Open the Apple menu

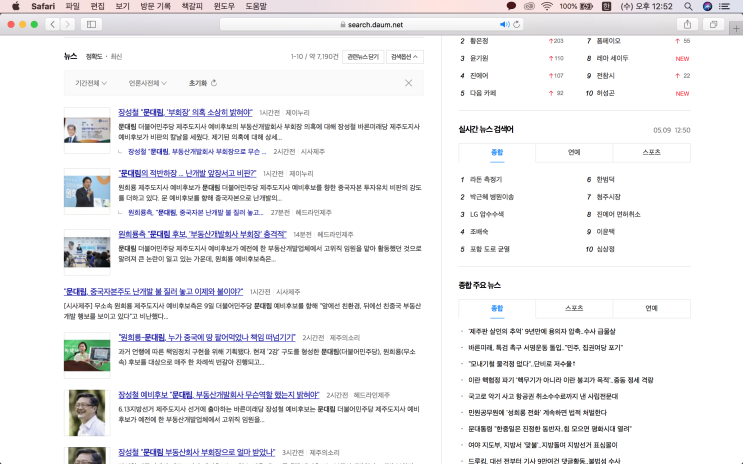[15, 6]
